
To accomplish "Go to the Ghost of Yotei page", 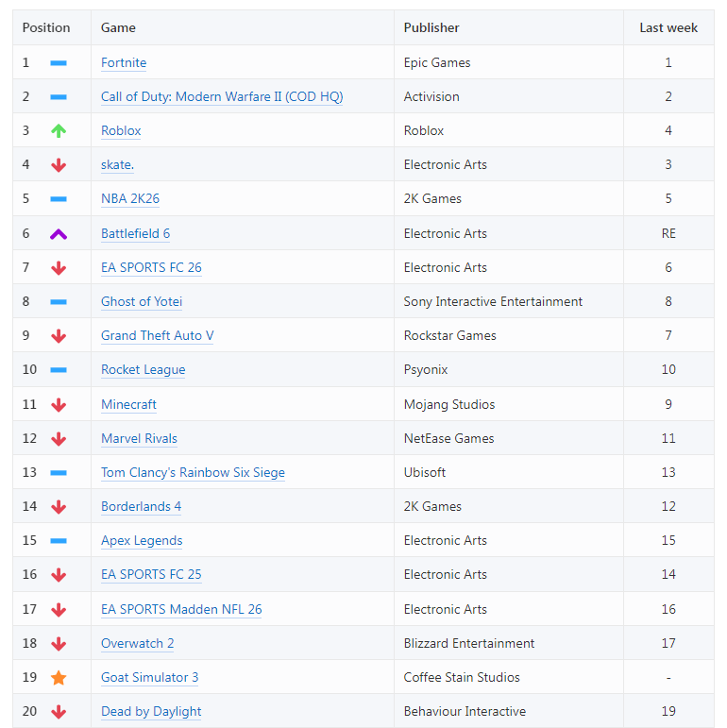I will [x=142, y=302].
